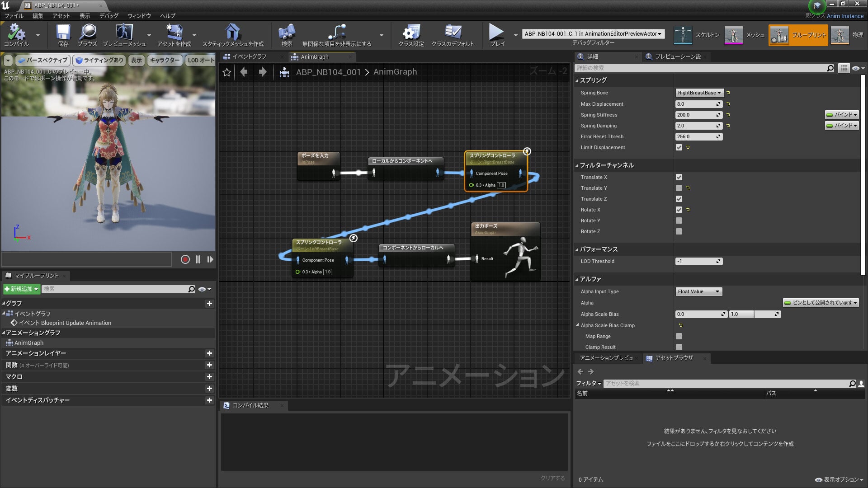The height and width of the screenshot is (488, 868).
Task: Open the Alpha Input Type Float Value dropdown
Action: pos(698,291)
